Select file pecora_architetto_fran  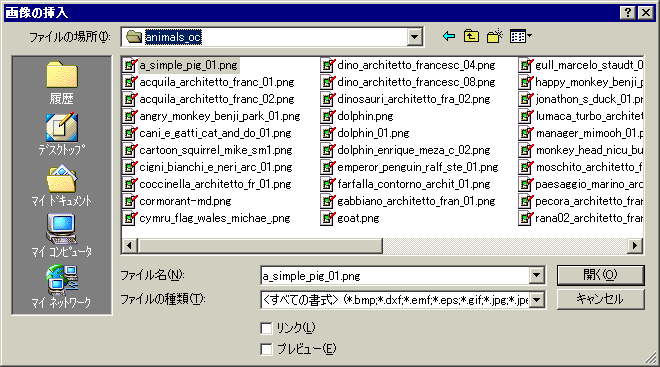click(x=589, y=201)
